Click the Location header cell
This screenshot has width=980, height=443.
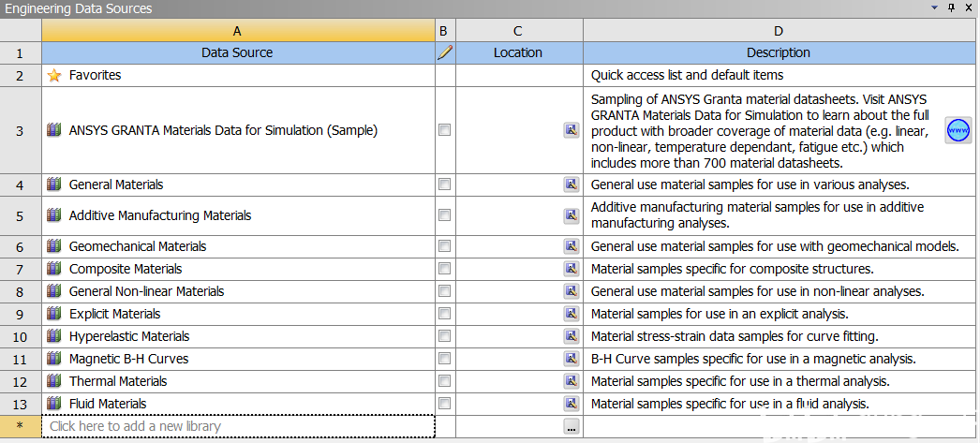point(519,53)
